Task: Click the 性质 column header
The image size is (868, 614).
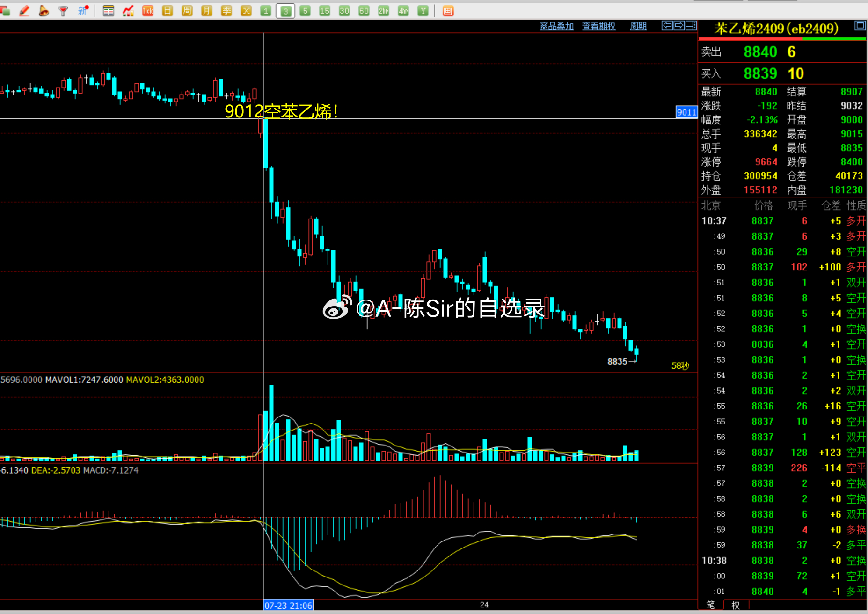Action: pyautogui.click(x=856, y=205)
